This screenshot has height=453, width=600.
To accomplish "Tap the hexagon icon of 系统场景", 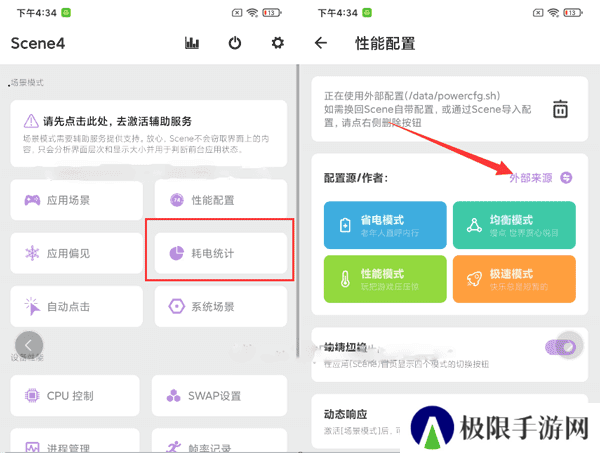I will tap(176, 306).
